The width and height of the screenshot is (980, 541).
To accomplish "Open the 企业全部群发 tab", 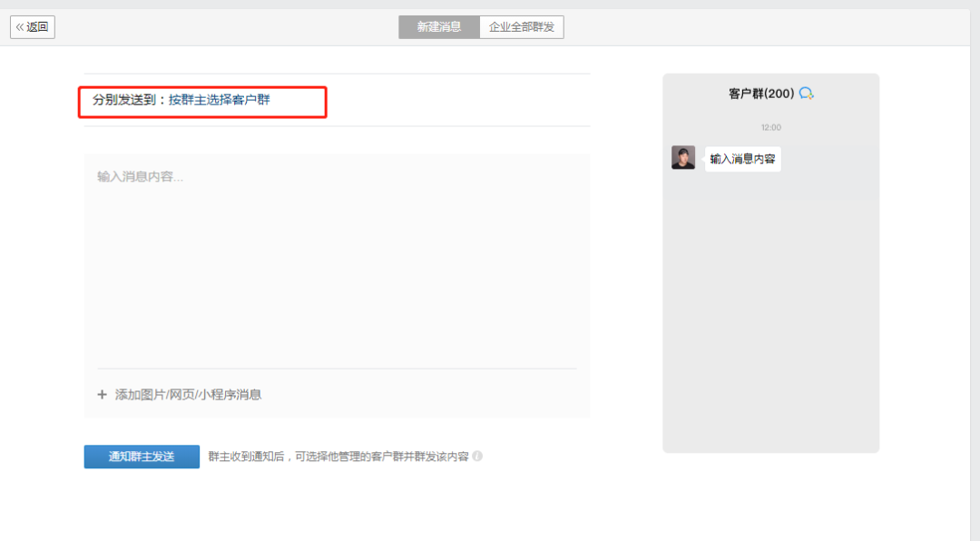I will pyautogui.click(x=521, y=27).
